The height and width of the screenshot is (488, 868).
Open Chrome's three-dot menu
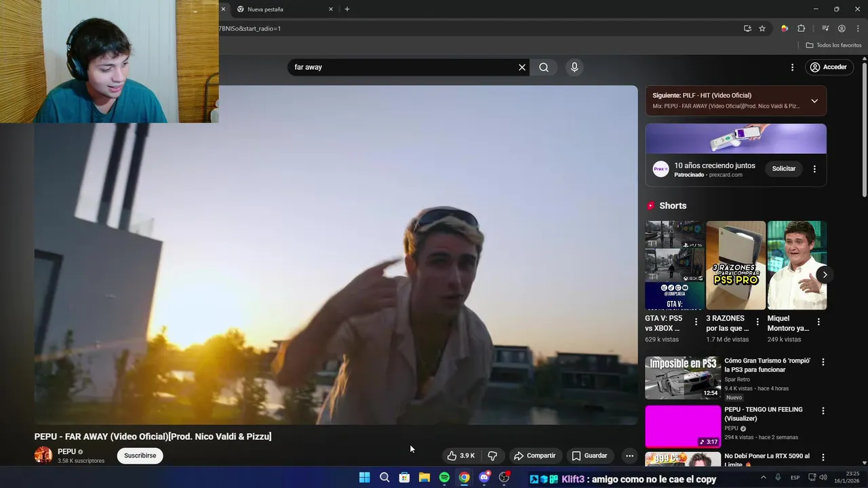click(859, 28)
